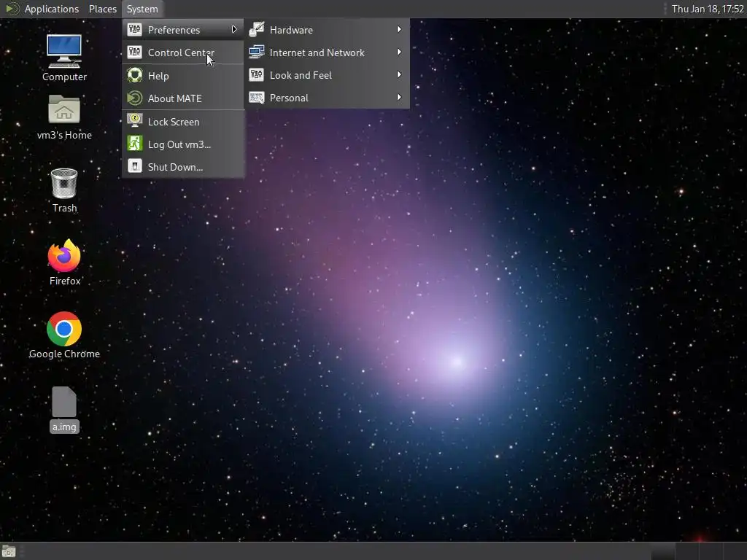Expand the Hardware submenu arrow

[x=399, y=29]
